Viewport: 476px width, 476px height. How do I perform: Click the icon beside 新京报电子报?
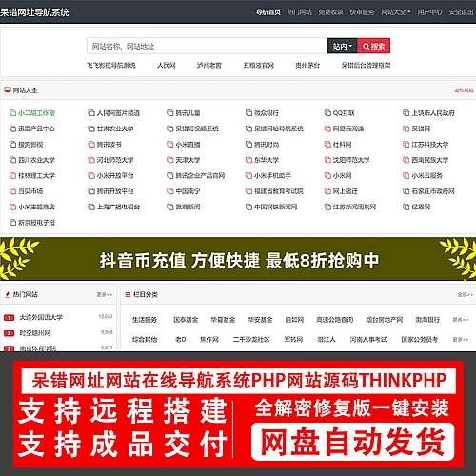click(12, 223)
